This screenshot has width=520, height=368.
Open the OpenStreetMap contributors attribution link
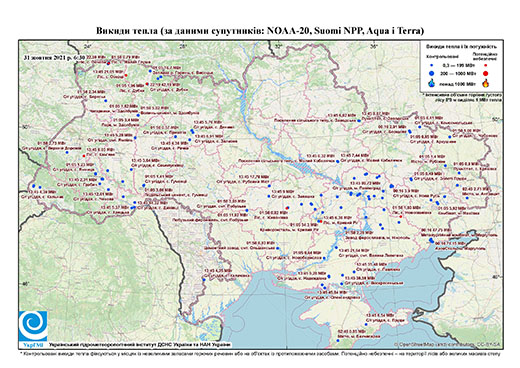447,344
